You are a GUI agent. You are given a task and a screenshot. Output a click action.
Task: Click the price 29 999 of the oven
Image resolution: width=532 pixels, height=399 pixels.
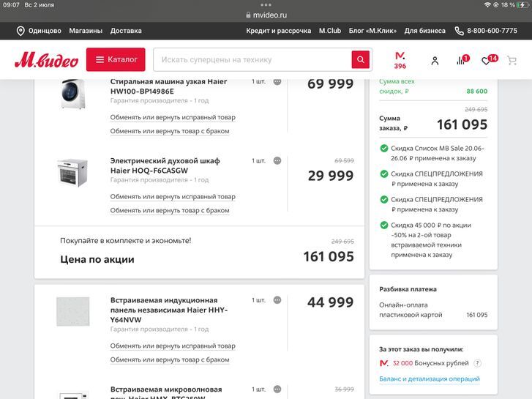tap(331, 176)
